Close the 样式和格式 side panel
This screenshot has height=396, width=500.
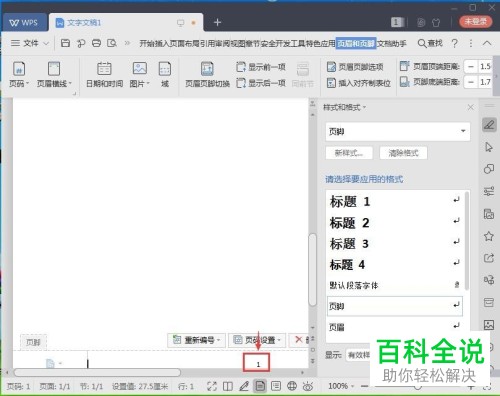pyautogui.click(x=471, y=107)
